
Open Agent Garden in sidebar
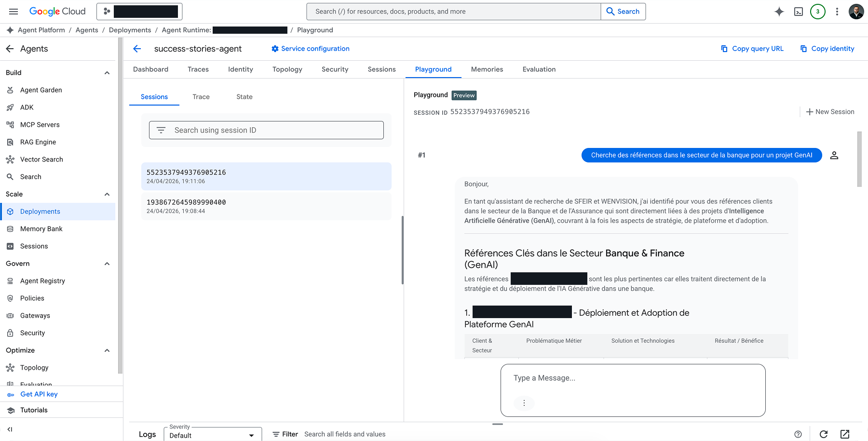41,90
